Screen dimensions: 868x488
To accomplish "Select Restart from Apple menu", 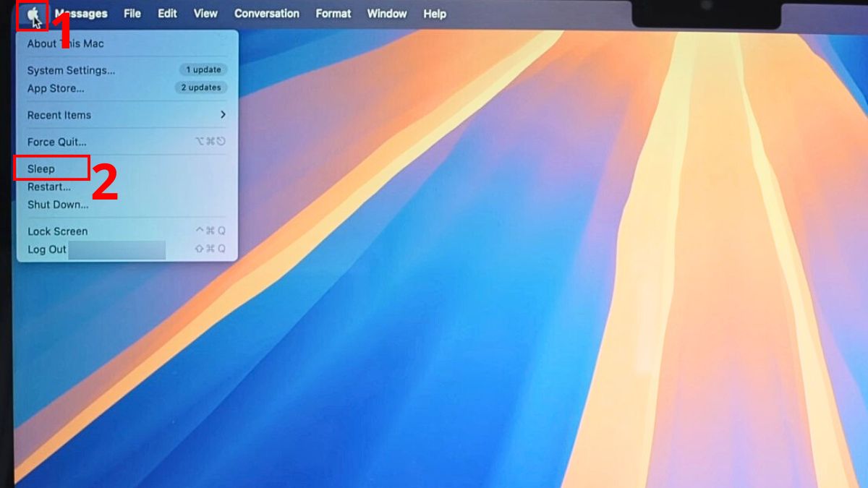I will click(x=49, y=187).
